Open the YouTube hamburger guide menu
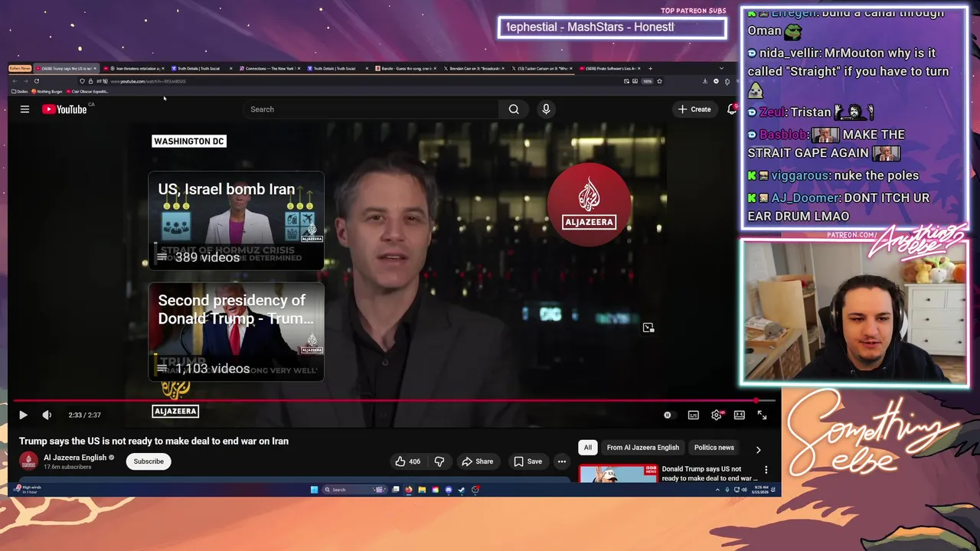980x551 pixels. [24, 109]
